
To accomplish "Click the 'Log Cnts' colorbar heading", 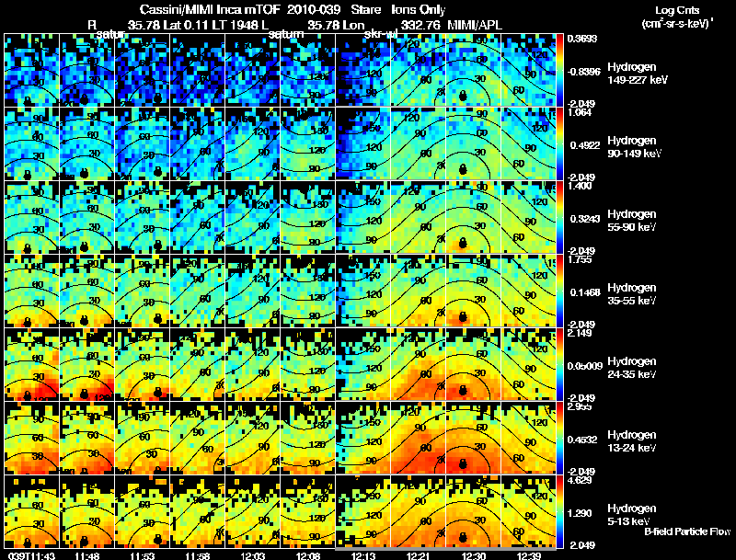I will pyautogui.click(x=677, y=10).
